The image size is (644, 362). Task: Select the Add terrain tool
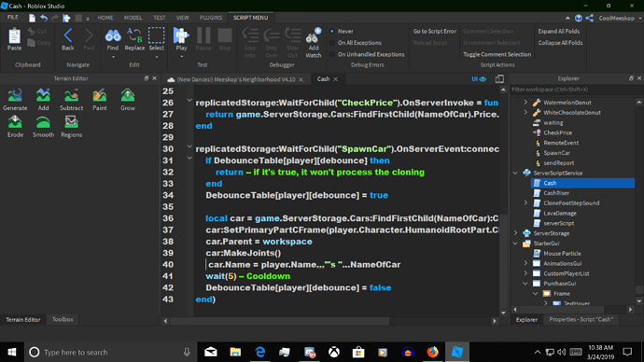(x=43, y=95)
